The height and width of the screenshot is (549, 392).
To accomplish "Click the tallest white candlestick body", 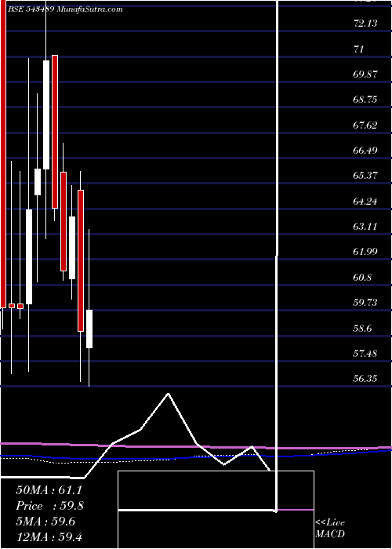I will (x=46, y=115).
